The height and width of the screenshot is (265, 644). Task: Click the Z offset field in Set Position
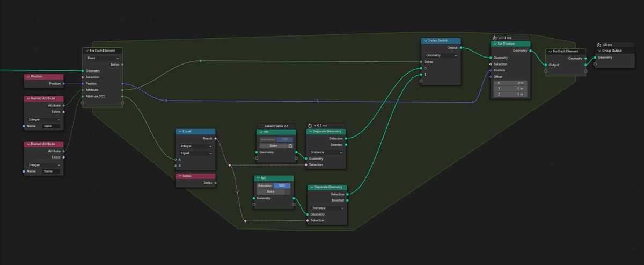pos(510,95)
